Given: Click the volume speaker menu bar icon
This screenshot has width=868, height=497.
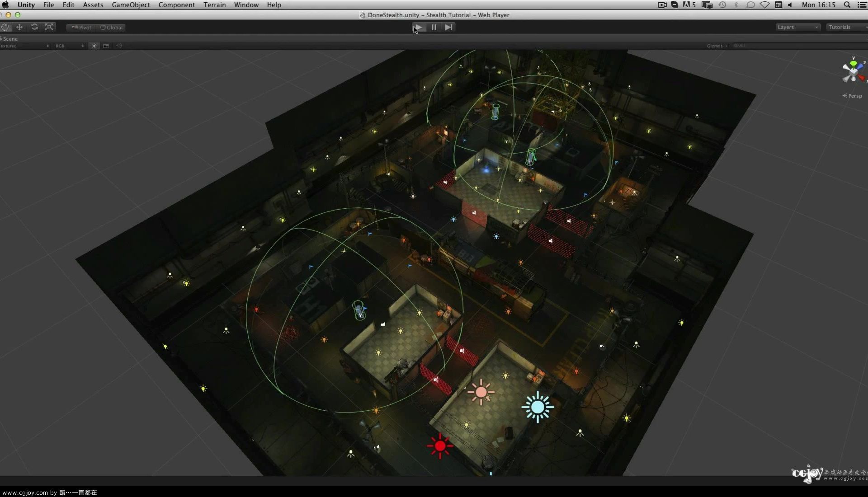Looking at the screenshot, I should [x=790, y=5].
